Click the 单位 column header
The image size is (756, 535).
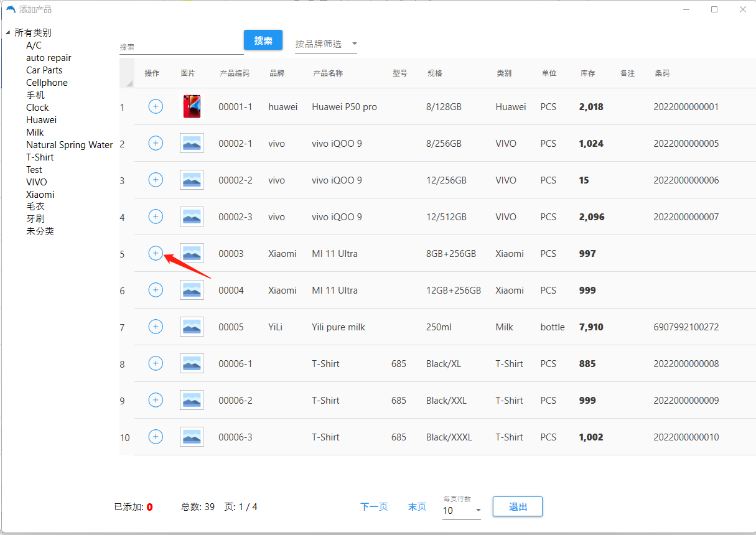[x=549, y=73]
